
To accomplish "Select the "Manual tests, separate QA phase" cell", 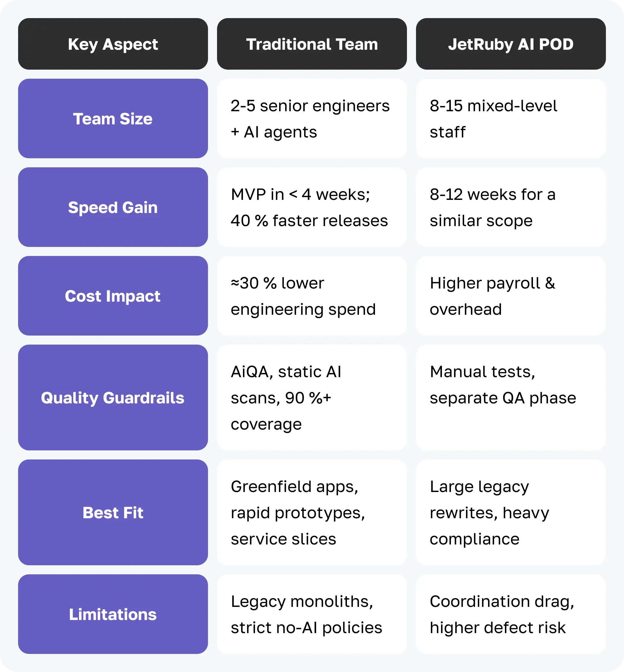I will pyautogui.click(x=511, y=397).
